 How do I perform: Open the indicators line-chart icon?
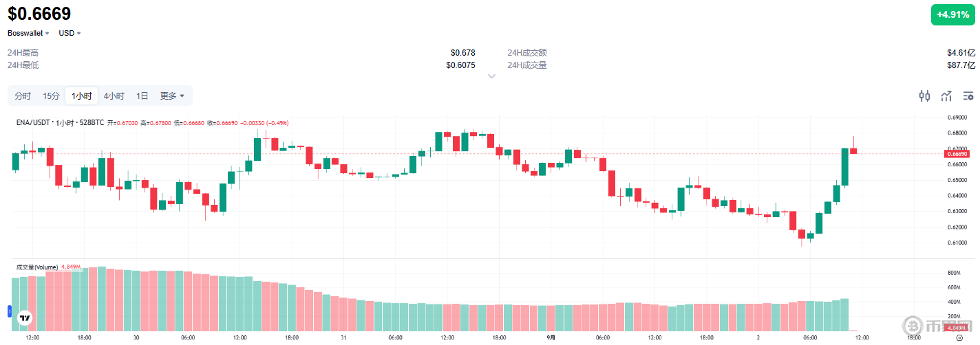point(947,96)
